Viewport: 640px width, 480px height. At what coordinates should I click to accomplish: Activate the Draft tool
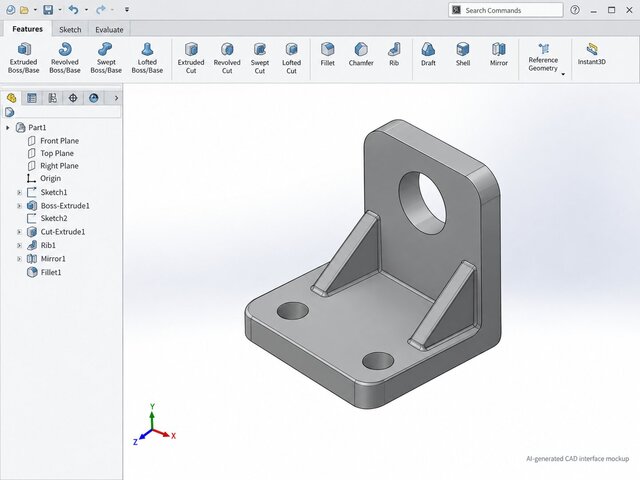[x=428, y=54]
